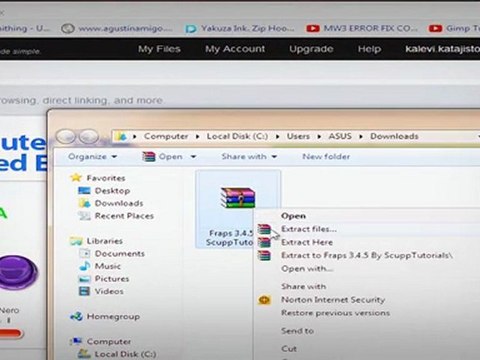Click the Videos filmstrip icon
The width and height of the screenshot is (480, 360).
84,291
